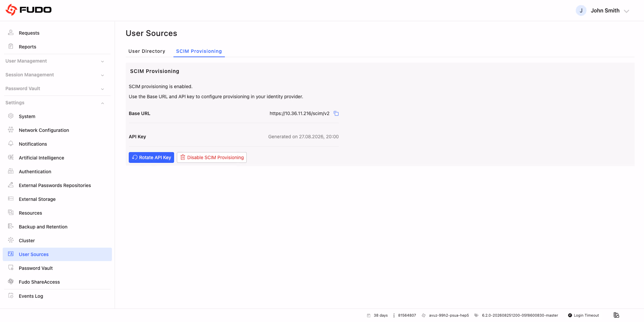644x322 pixels.
Task: Click the External Storage icon
Action: click(x=11, y=199)
